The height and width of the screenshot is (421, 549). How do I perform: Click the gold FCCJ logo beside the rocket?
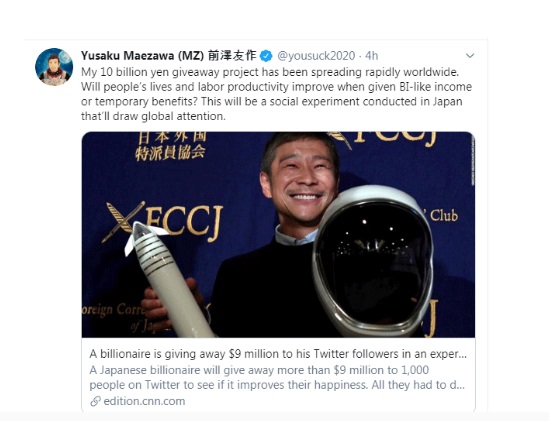[x=162, y=222]
